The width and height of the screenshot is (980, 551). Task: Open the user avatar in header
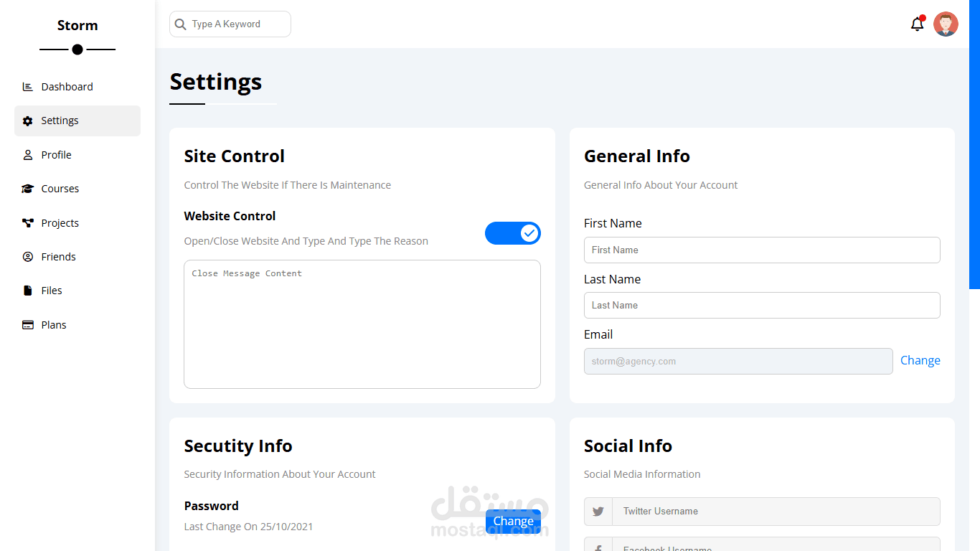[x=946, y=24]
